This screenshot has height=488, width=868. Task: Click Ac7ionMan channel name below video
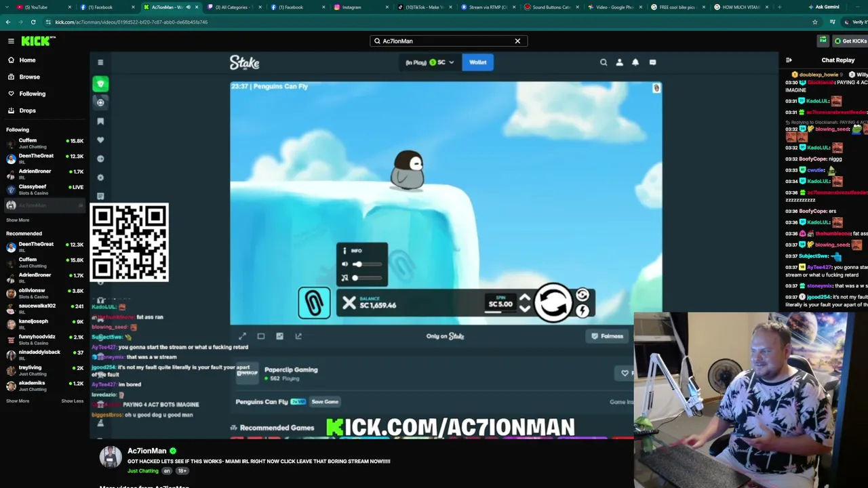tap(147, 451)
